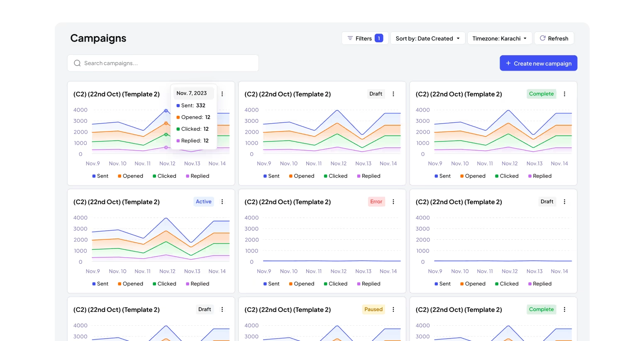This screenshot has width=644, height=341.
Task: Click the 'Opened: 12' tooltip entry
Action: tap(193, 117)
